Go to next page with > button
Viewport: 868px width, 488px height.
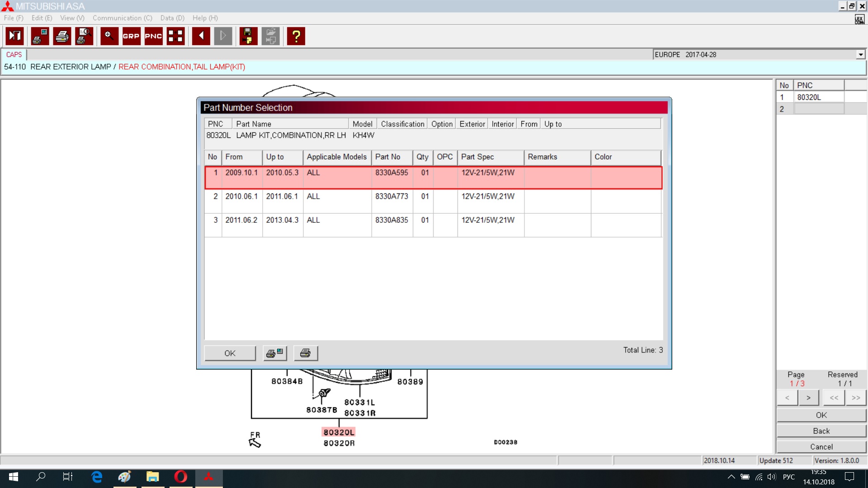[x=808, y=398]
